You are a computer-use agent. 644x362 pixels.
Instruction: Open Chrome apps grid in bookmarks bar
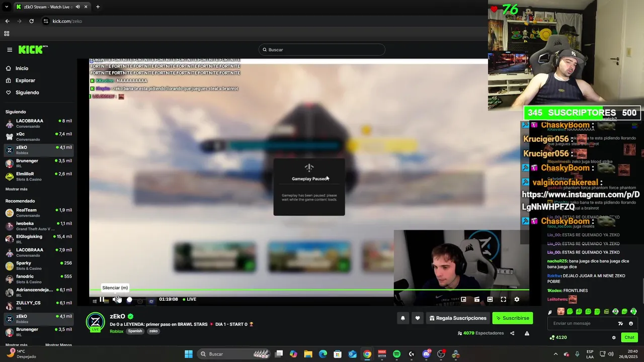7,34
